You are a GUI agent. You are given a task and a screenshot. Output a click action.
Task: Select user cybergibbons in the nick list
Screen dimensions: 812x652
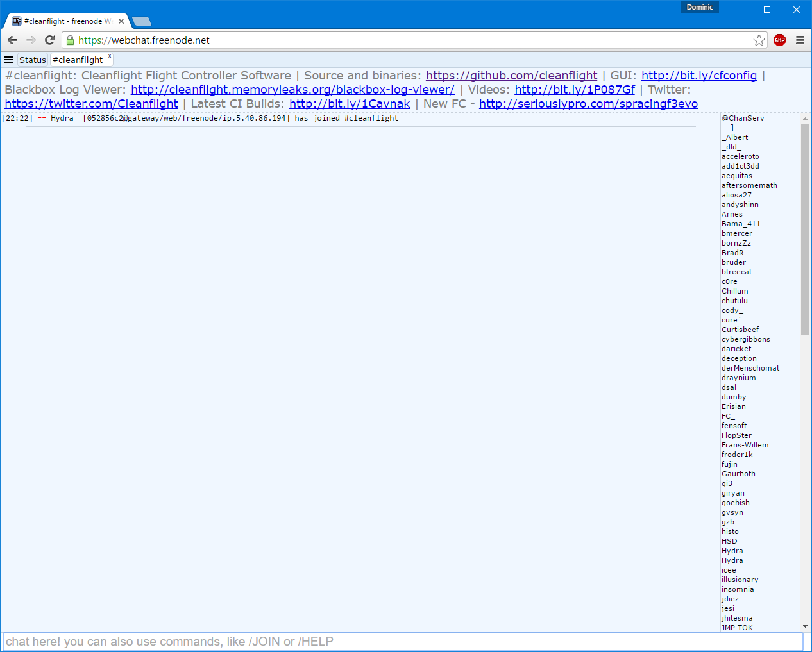coord(746,339)
